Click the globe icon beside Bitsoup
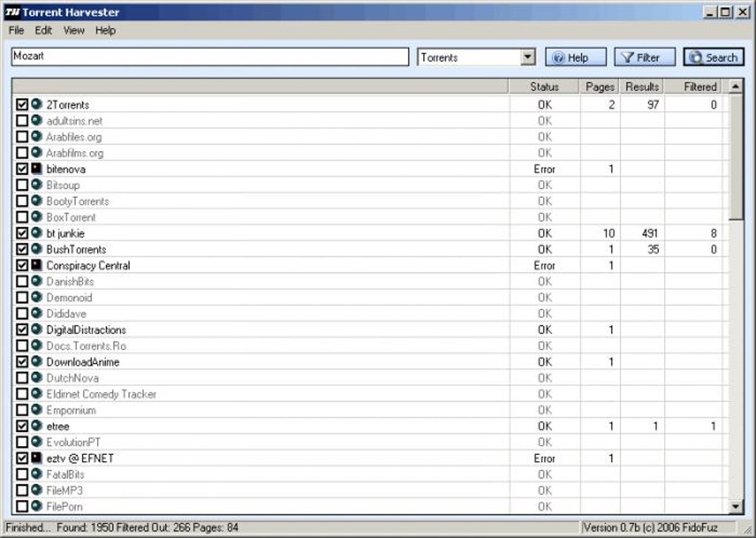Image resolution: width=756 pixels, height=538 pixels. (x=36, y=185)
